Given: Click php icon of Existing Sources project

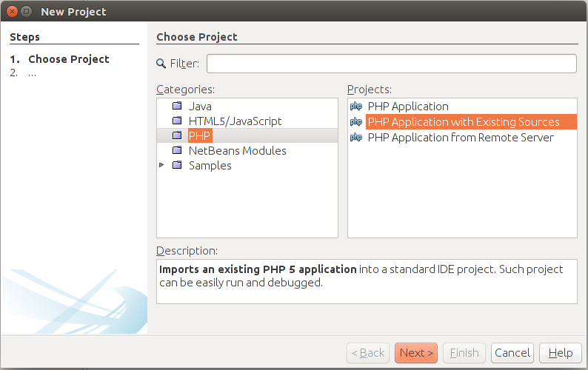Looking at the screenshot, I should pyautogui.click(x=356, y=122).
